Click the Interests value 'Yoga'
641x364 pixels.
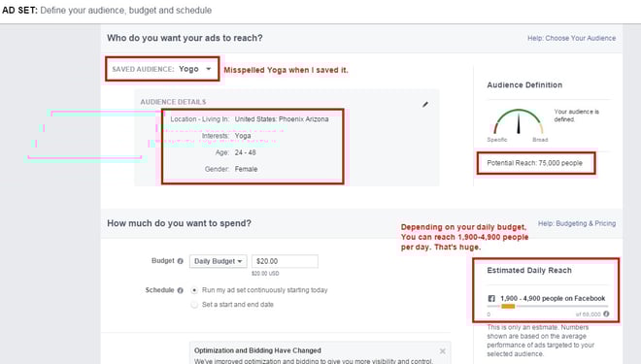pos(243,136)
